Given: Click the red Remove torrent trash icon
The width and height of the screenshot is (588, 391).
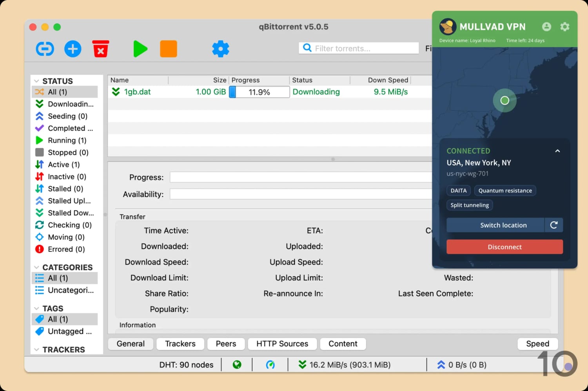Looking at the screenshot, I should point(101,49).
